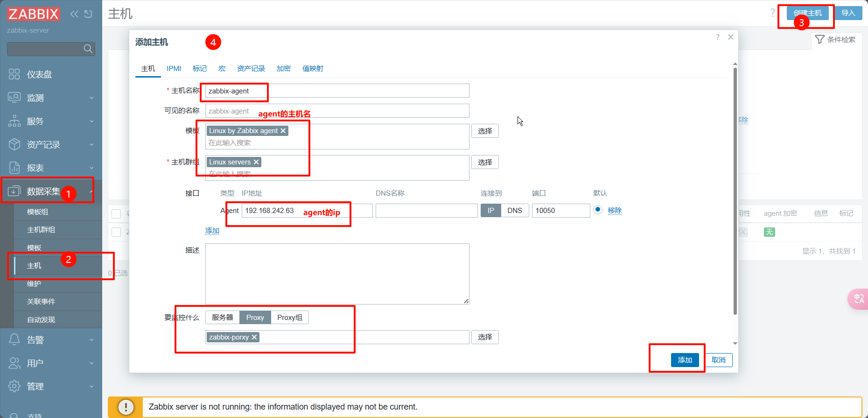Switch to the 标记 tags tab

click(x=200, y=69)
